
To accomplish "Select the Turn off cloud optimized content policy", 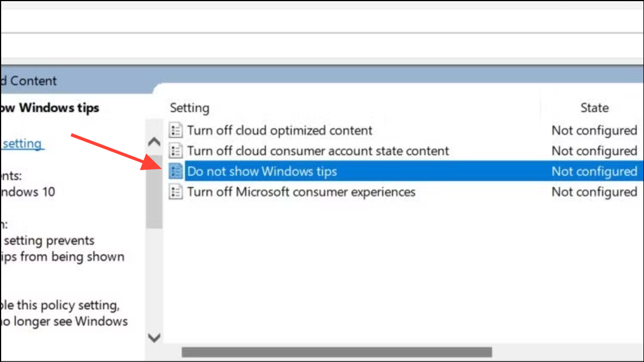I will [x=279, y=130].
